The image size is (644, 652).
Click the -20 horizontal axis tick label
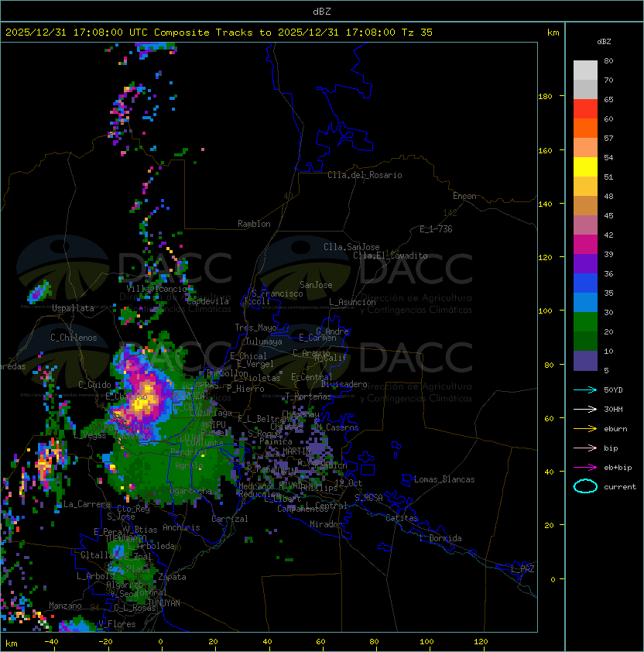pyautogui.click(x=105, y=642)
